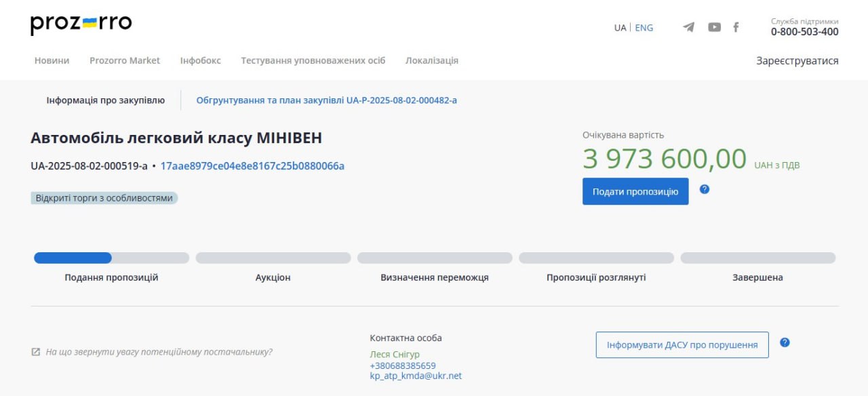Open the Facebook page icon
This screenshot has height=396, width=868.
736,27
